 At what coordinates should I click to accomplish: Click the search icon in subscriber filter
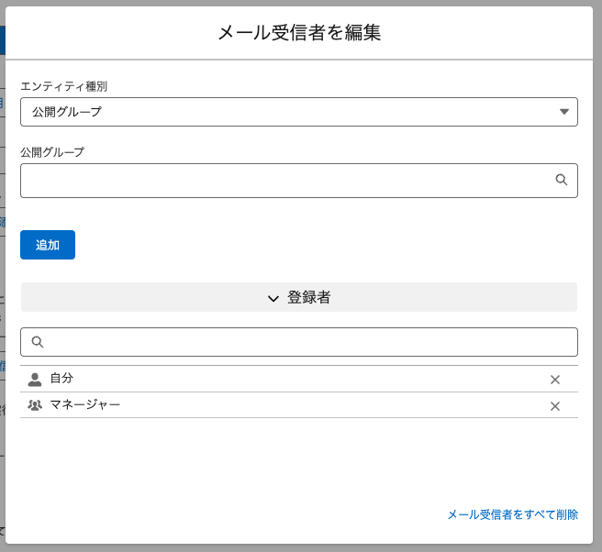tap(37, 342)
